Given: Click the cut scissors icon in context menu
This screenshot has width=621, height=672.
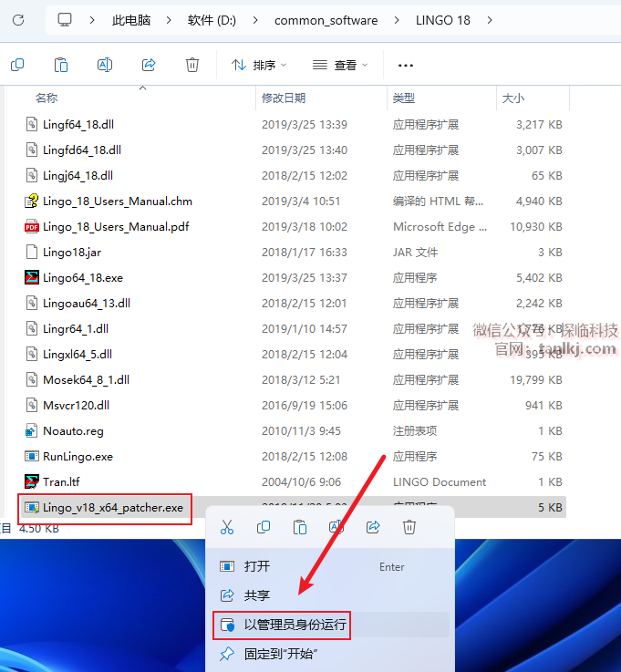Looking at the screenshot, I should pos(227,527).
